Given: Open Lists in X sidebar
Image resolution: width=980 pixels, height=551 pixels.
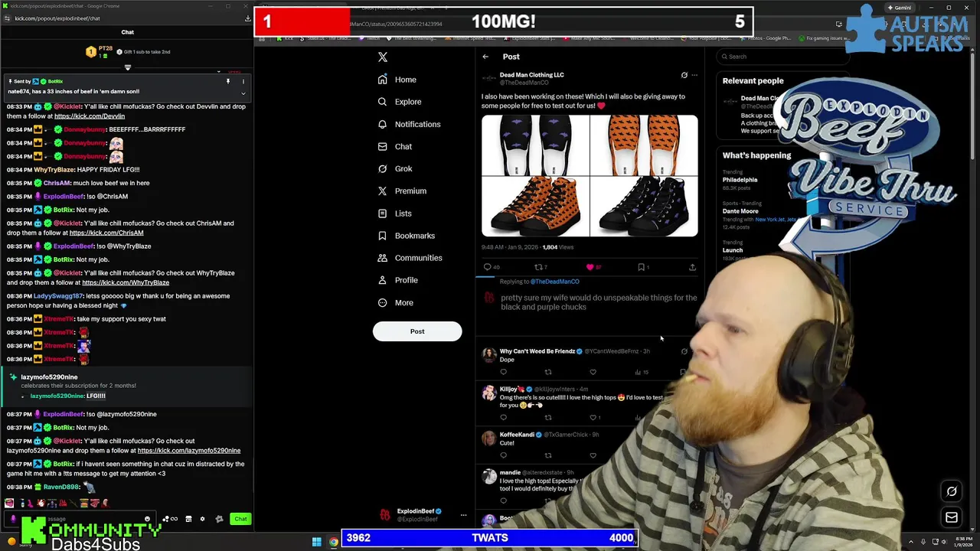Looking at the screenshot, I should pos(394,214).
